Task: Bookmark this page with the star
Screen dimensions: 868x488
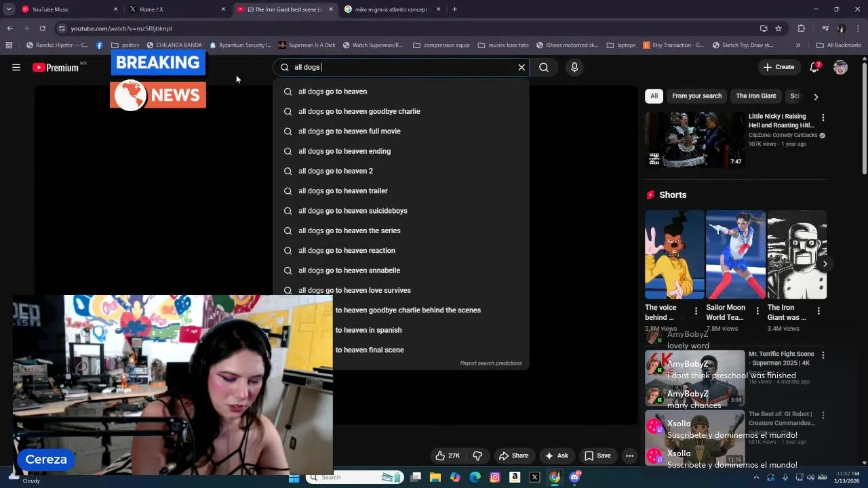Action: 778,28
